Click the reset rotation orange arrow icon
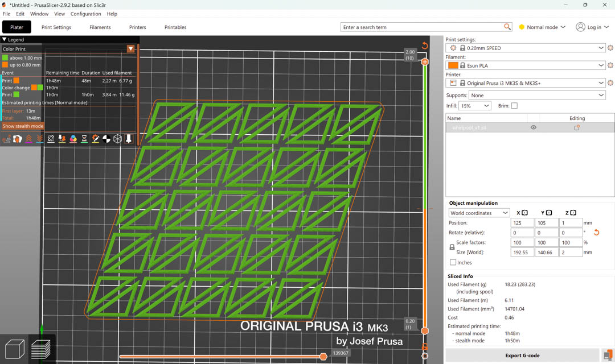Image resolution: width=615 pixels, height=364 pixels. 596,233
